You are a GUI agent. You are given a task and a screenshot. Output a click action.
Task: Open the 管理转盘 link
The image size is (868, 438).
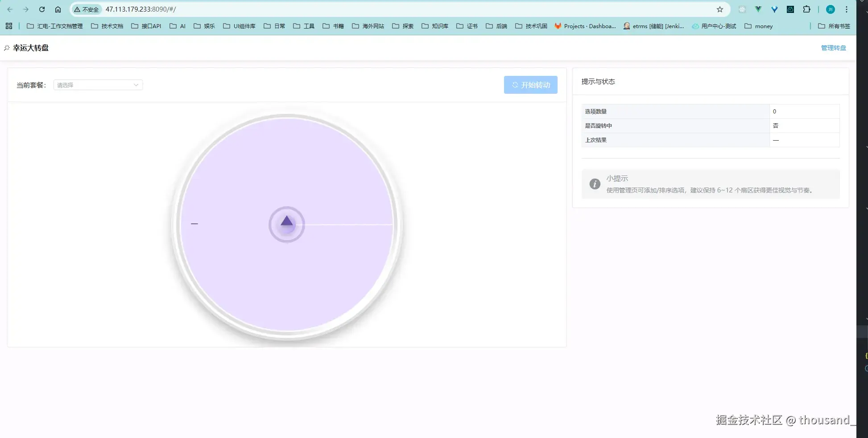point(834,48)
